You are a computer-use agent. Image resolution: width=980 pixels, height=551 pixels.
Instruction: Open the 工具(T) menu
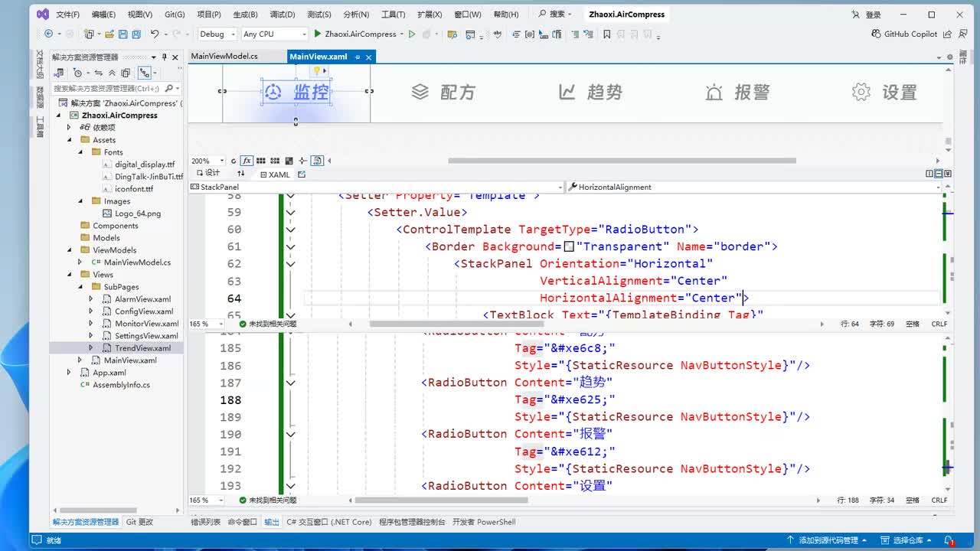point(394,15)
